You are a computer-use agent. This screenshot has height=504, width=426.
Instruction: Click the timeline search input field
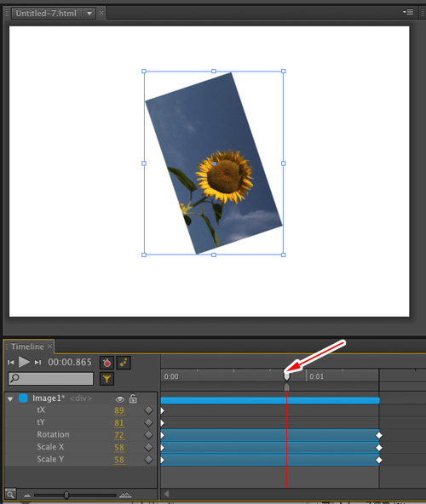pyautogui.click(x=51, y=379)
